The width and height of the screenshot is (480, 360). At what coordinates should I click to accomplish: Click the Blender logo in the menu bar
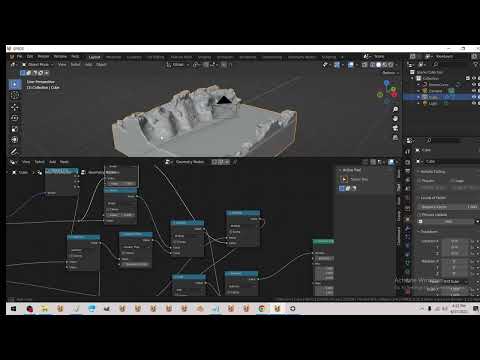tap(12, 57)
